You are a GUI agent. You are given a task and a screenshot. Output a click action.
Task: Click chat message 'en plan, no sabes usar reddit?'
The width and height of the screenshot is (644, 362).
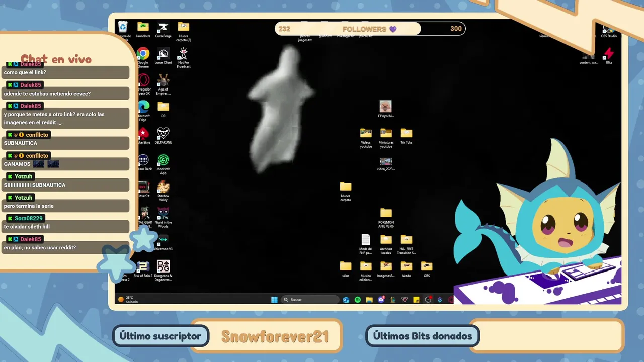[x=40, y=247]
